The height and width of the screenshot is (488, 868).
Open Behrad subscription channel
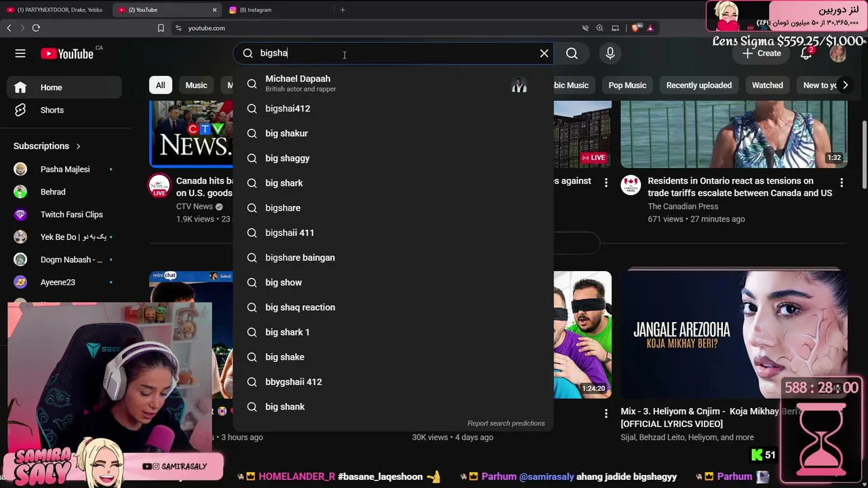click(x=64, y=192)
